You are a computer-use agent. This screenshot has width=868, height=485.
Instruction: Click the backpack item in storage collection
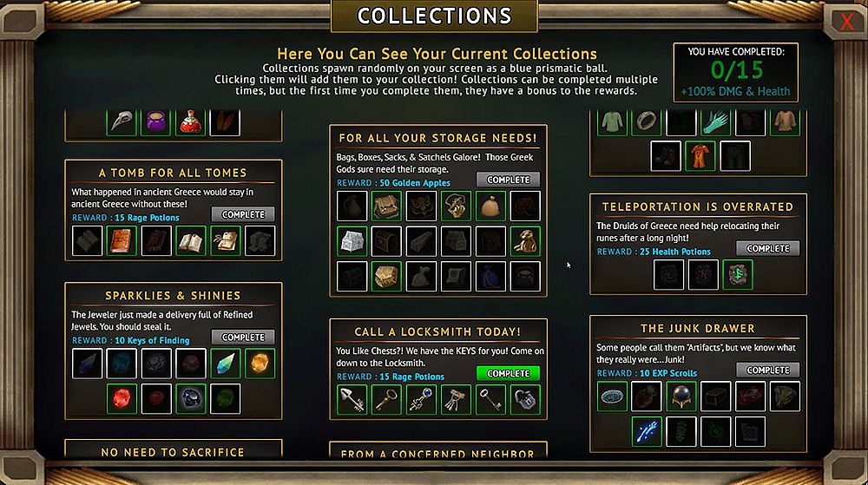tap(386, 206)
